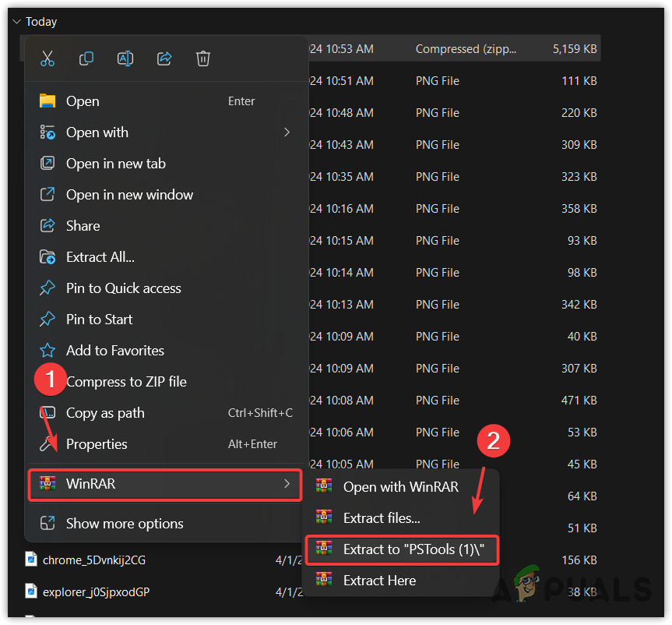Click the 10:16 AM date cell
Screen dimensions: 672x625
342,209
